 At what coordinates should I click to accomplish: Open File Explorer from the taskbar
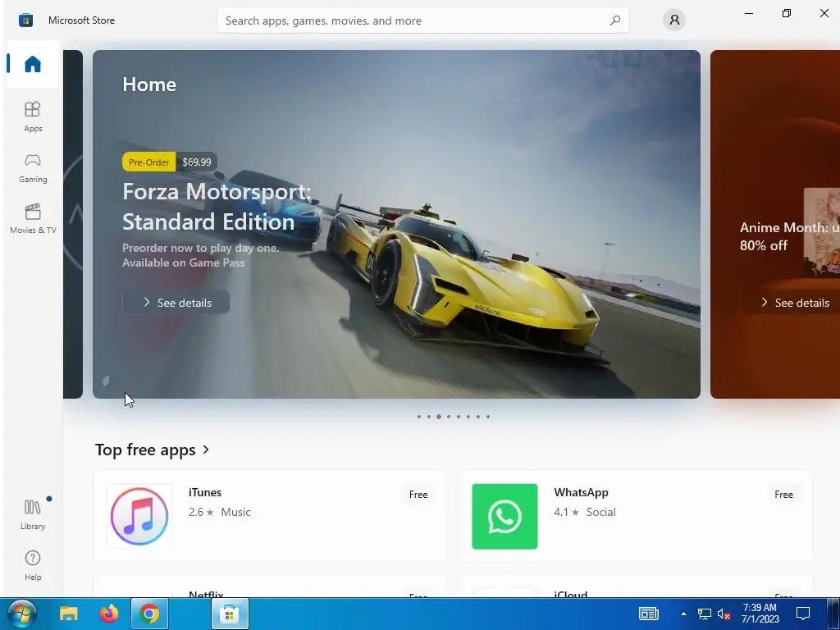click(x=69, y=614)
